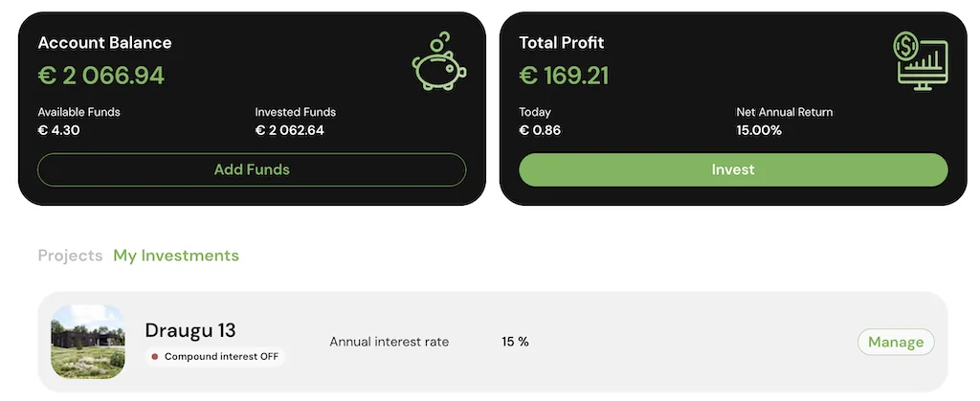
Task: Select the Invested Funds € 2 062.64 value
Action: [290, 130]
